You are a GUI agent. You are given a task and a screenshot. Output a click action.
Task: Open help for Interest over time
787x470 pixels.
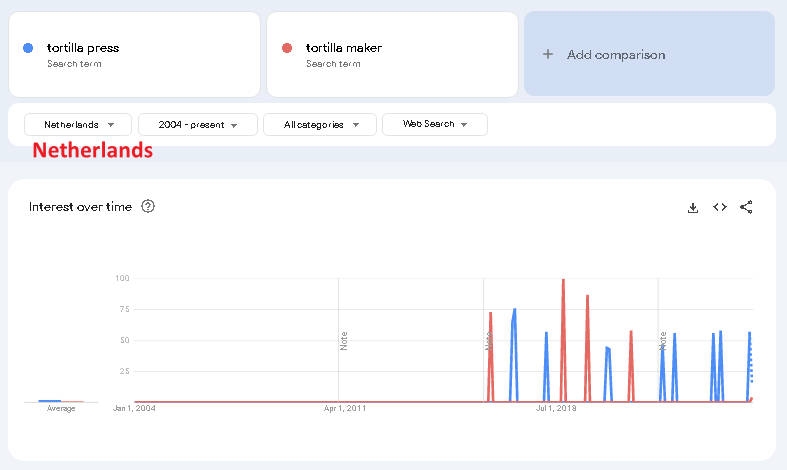[148, 206]
